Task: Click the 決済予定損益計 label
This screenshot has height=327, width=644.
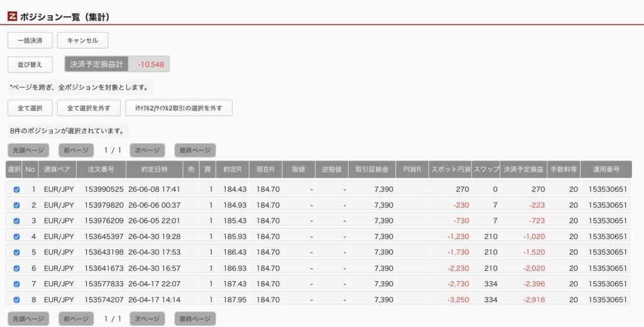Action: point(96,65)
